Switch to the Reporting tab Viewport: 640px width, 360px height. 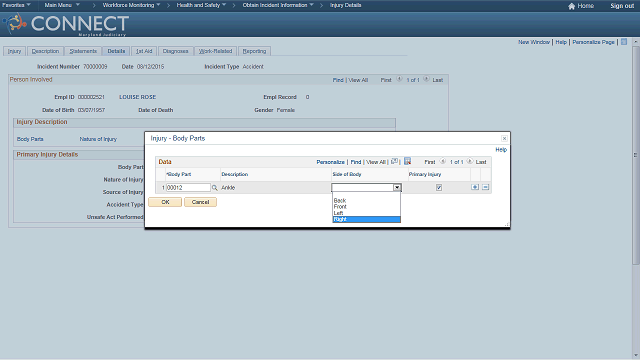coord(254,51)
